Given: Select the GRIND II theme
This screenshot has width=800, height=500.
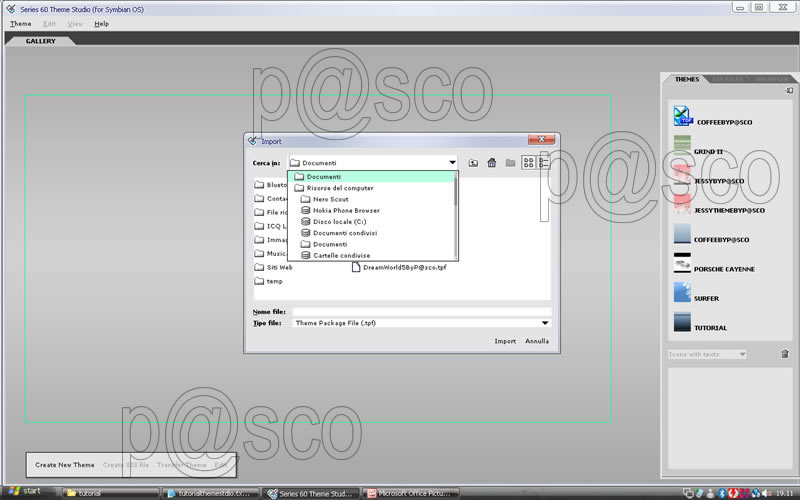Looking at the screenshot, I should [698, 146].
